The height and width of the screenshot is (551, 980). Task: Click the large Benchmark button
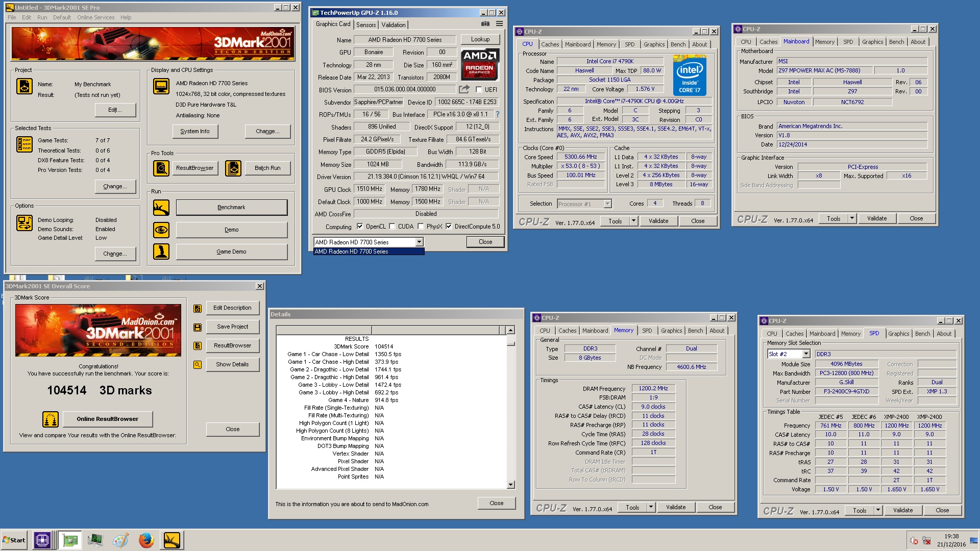click(x=232, y=208)
